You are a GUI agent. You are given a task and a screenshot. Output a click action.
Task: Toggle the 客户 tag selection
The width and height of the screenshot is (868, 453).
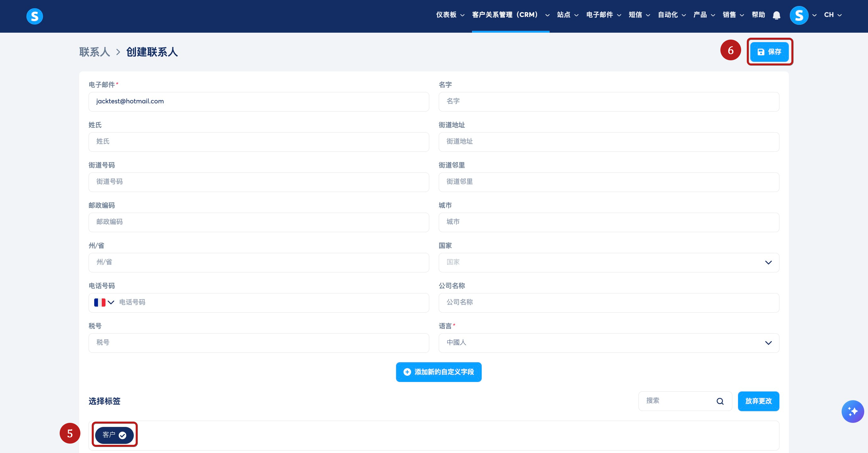(115, 435)
